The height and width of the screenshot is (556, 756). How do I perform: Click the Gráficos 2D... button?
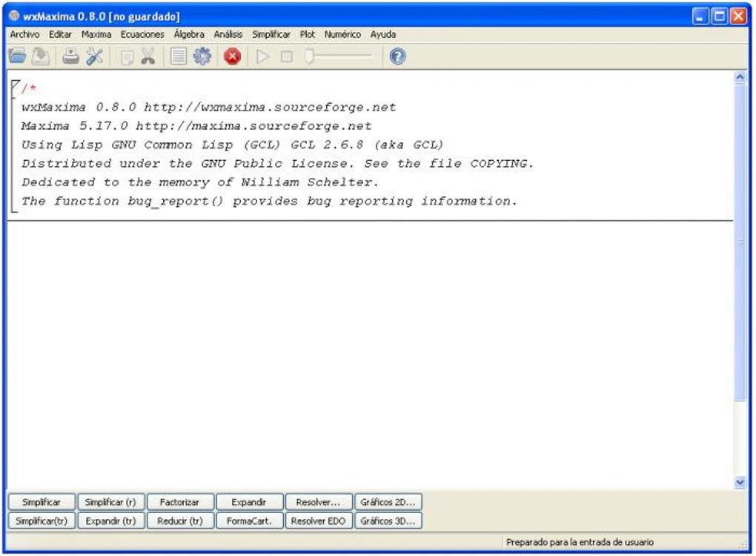[388, 502]
